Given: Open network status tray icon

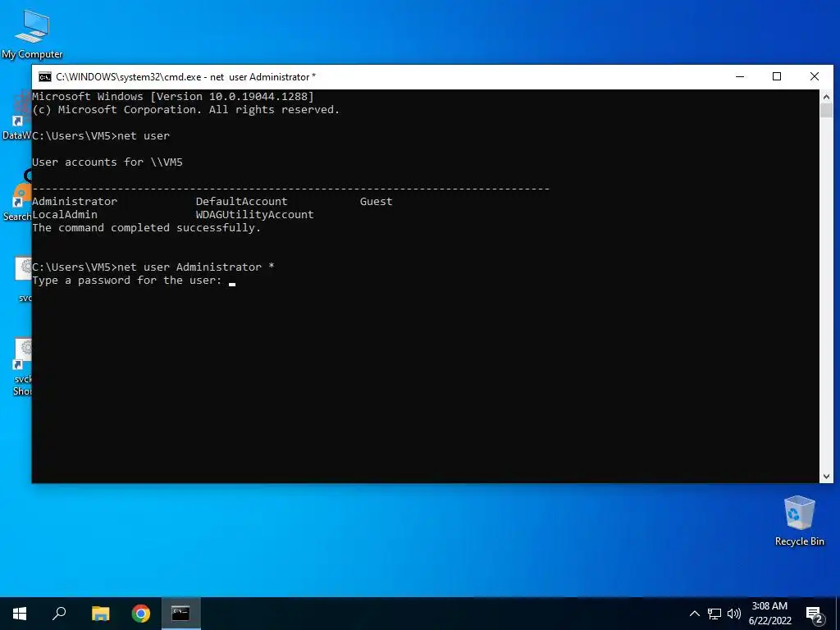Looking at the screenshot, I should (x=714, y=614).
